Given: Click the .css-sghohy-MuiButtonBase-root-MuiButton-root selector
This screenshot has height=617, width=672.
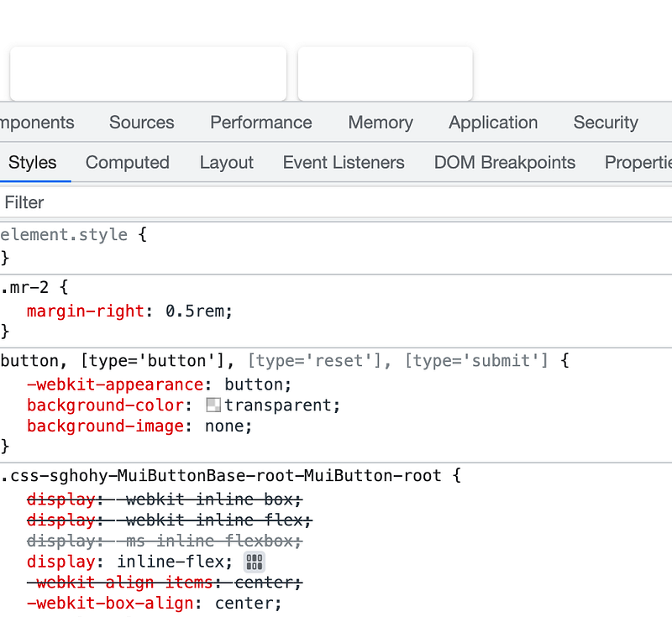Looking at the screenshot, I should 221,476.
